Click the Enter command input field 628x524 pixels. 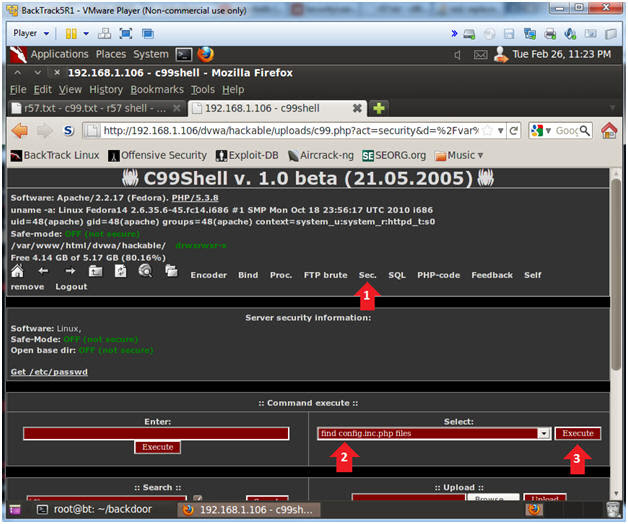click(x=156, y=433)
